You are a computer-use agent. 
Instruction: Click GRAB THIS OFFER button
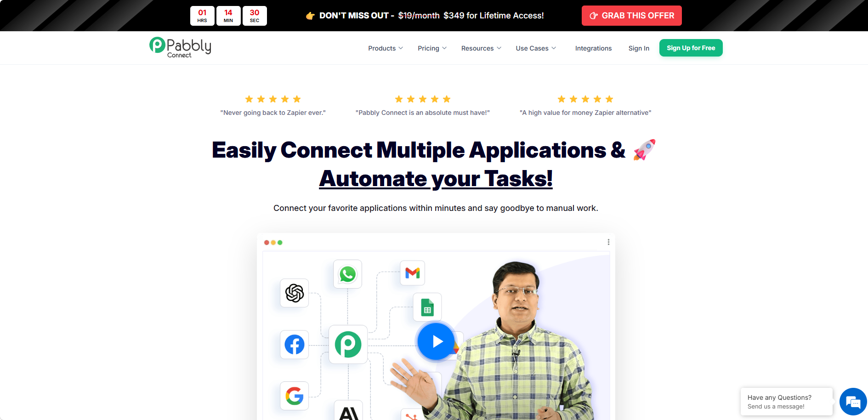point(631,16)
